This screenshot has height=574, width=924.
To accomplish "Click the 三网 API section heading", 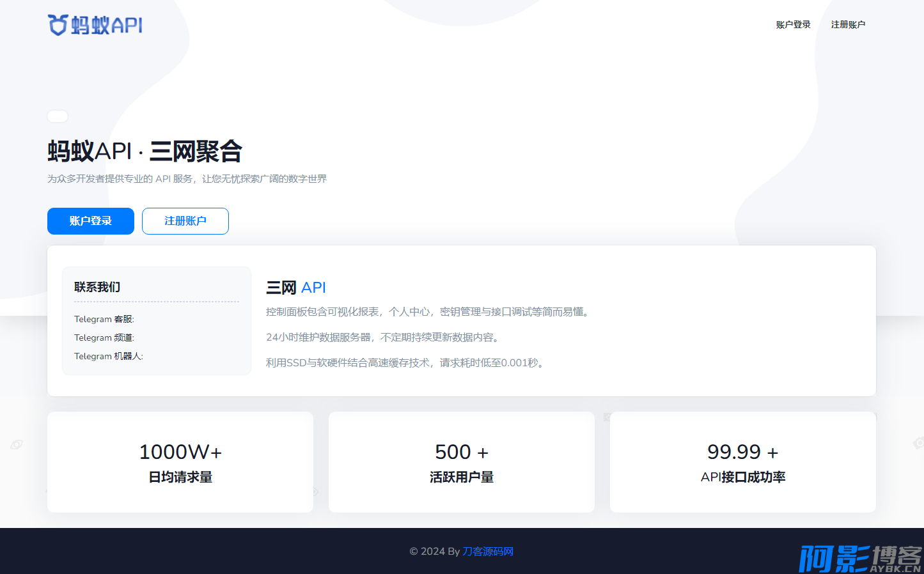I will coord(296,288).
